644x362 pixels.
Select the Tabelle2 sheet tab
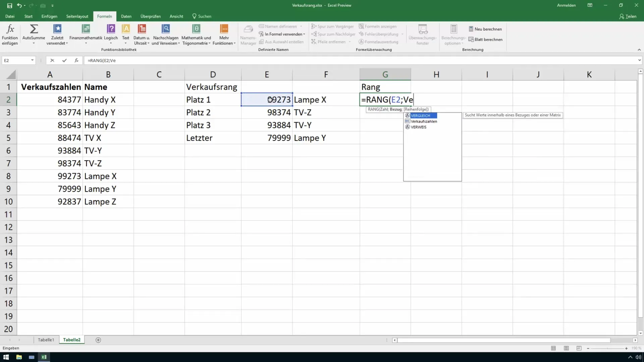click(72, 340)
